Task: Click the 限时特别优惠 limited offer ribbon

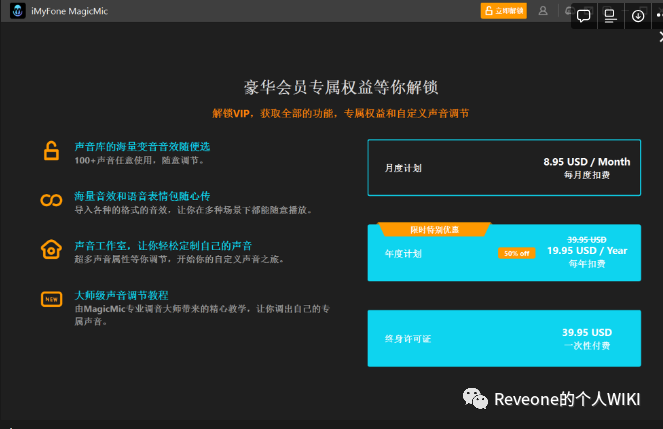Action: [434, 230]
